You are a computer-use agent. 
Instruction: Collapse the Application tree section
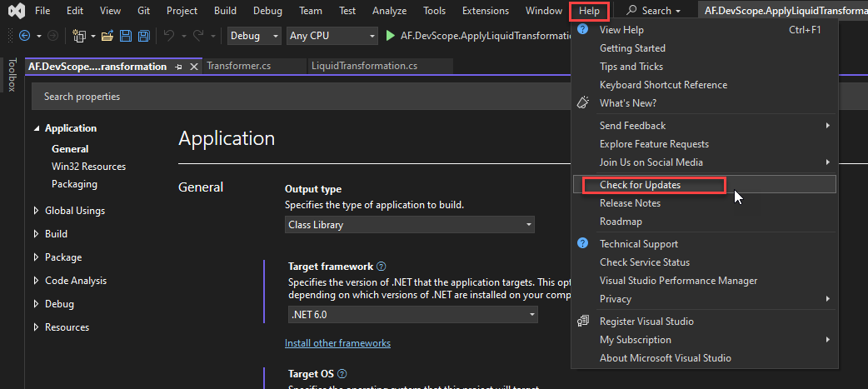(x=37, y=127)
